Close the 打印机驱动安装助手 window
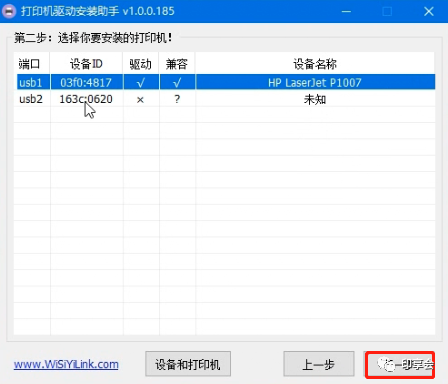The height and width of the screenshot is (384, 448). pos(429,11)
